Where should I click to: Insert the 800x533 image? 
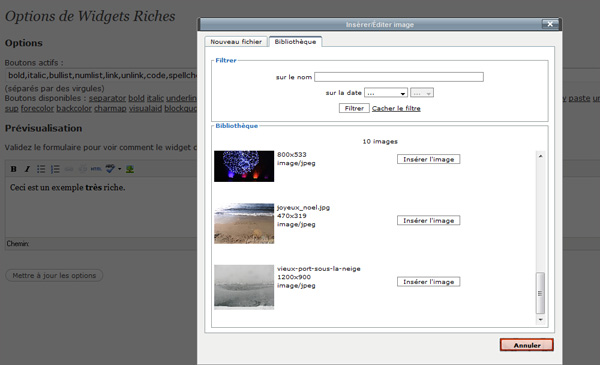pos(429,159)
